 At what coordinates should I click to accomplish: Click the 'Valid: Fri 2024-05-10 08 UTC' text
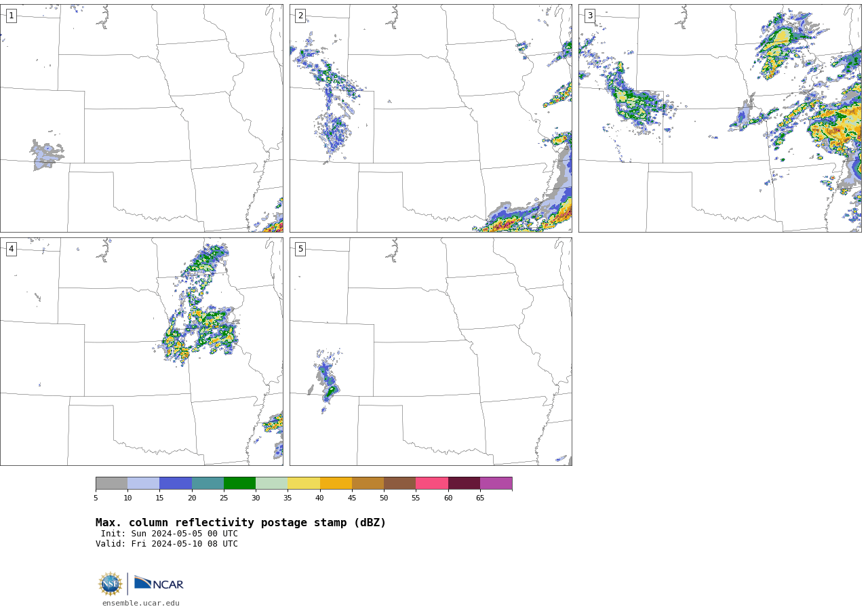[x=167, y=544]
